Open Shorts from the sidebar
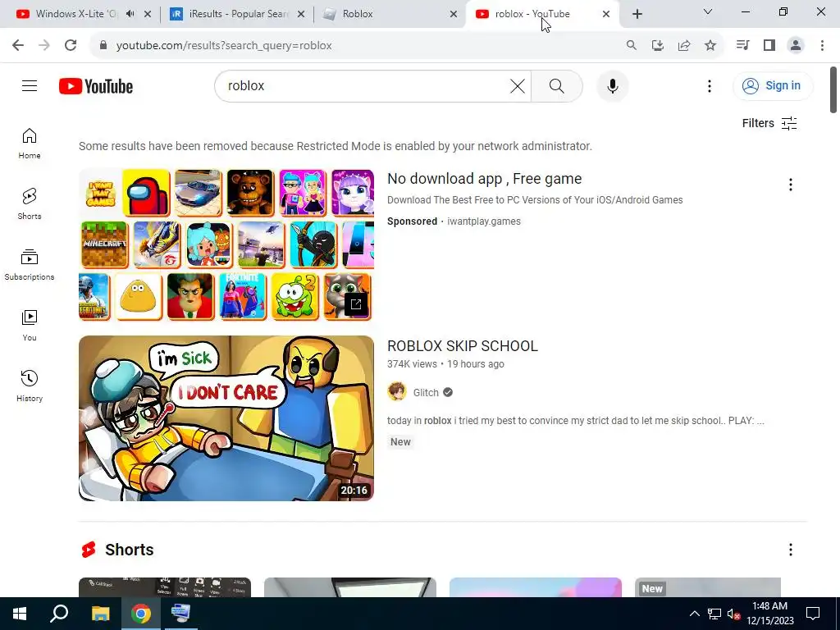 pos(30,204)
